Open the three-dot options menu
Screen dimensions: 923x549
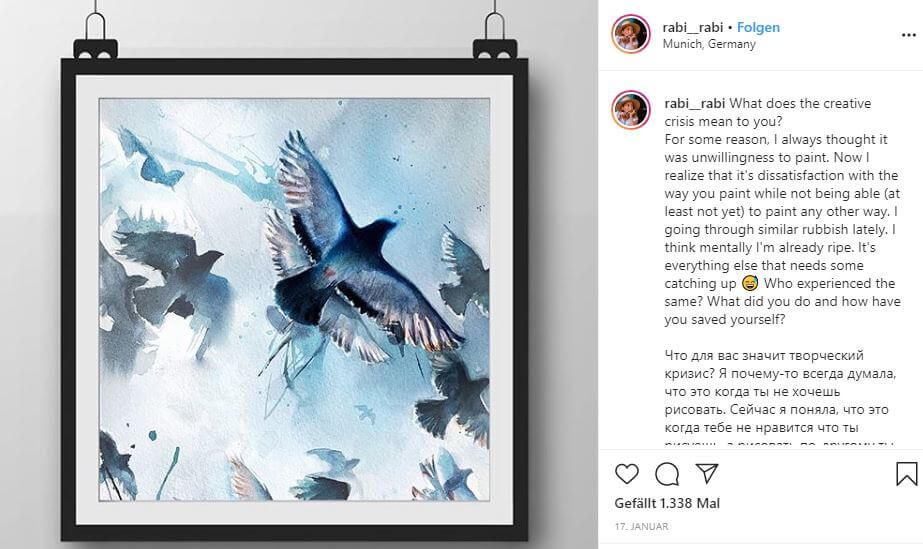[908, 35]
